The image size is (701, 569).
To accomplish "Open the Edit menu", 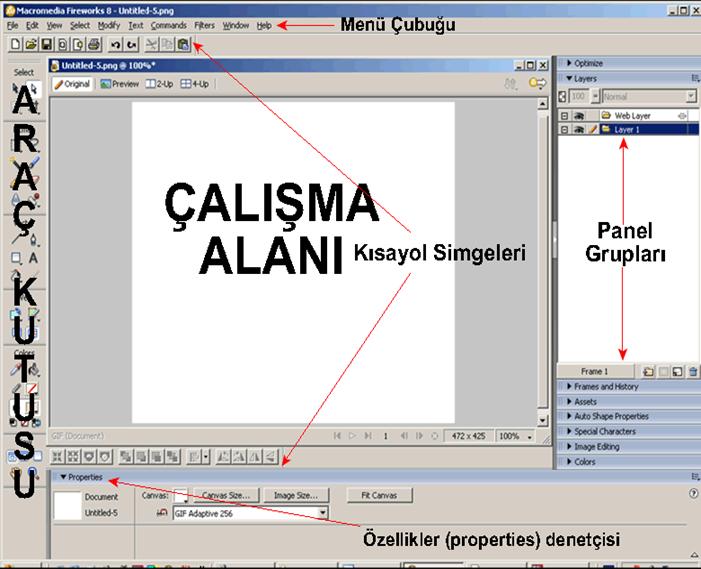I will coord(32,25).
